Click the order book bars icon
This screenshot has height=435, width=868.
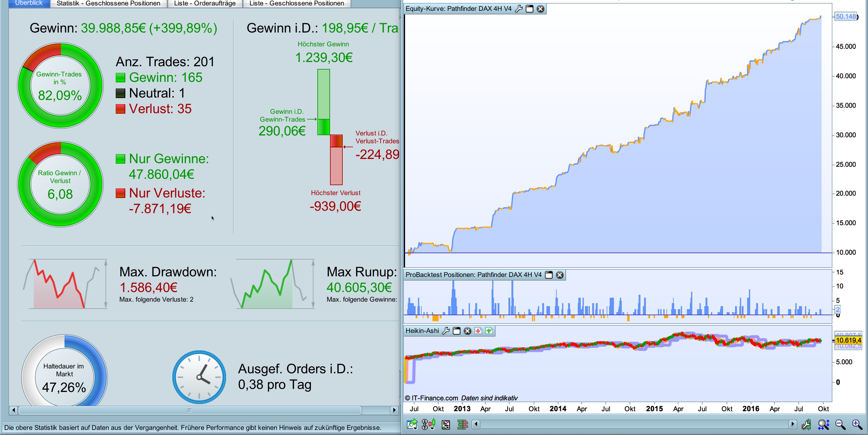[462, 424]
